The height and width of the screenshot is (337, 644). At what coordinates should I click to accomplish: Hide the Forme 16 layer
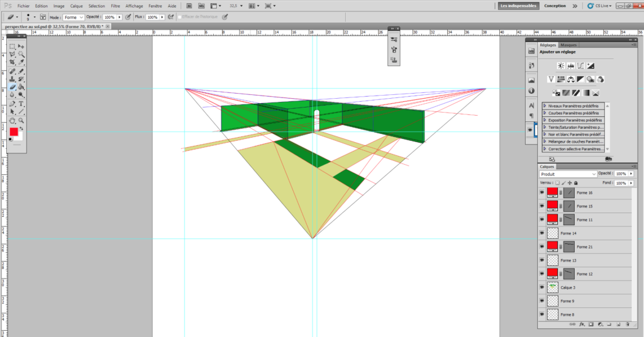541,192
